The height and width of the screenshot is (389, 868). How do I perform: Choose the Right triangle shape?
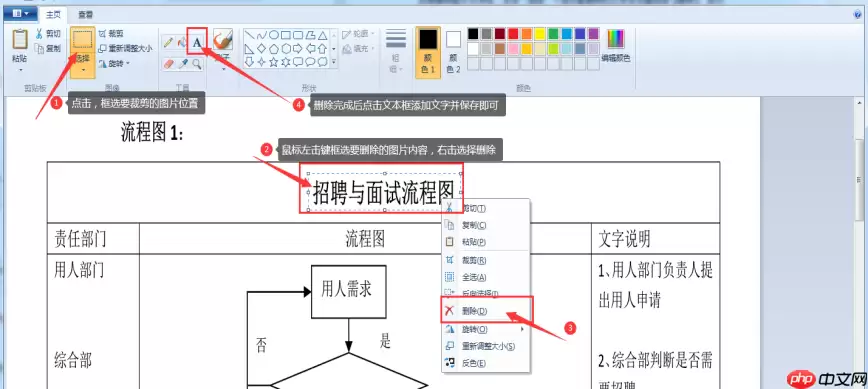tap(250, 48)
